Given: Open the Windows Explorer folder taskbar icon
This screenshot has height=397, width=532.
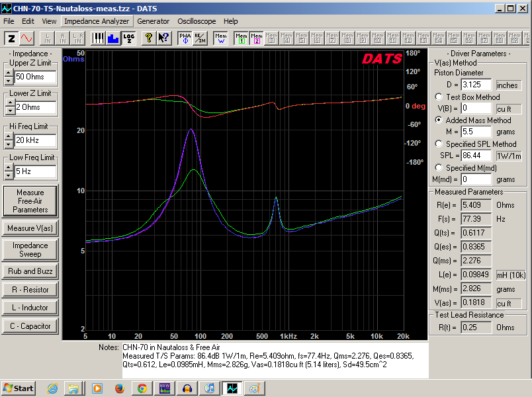Looking at the screenshot, I should tap(74, 388).
